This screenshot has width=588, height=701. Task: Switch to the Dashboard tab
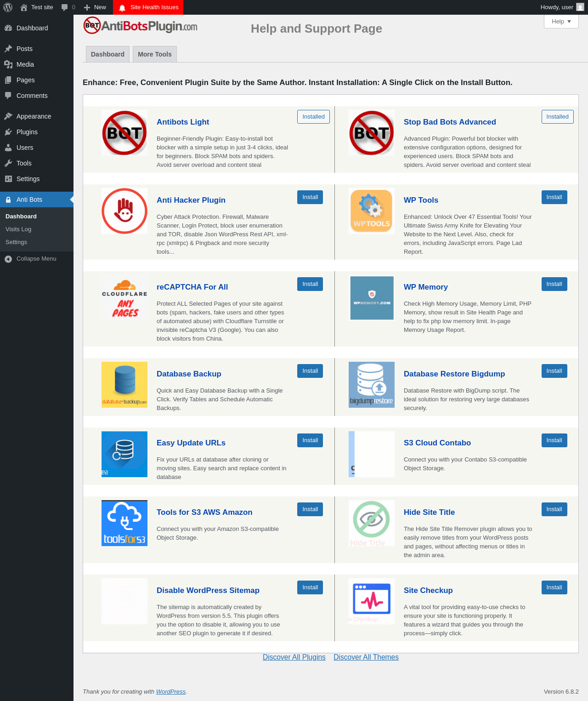click(x=107, y=54)
